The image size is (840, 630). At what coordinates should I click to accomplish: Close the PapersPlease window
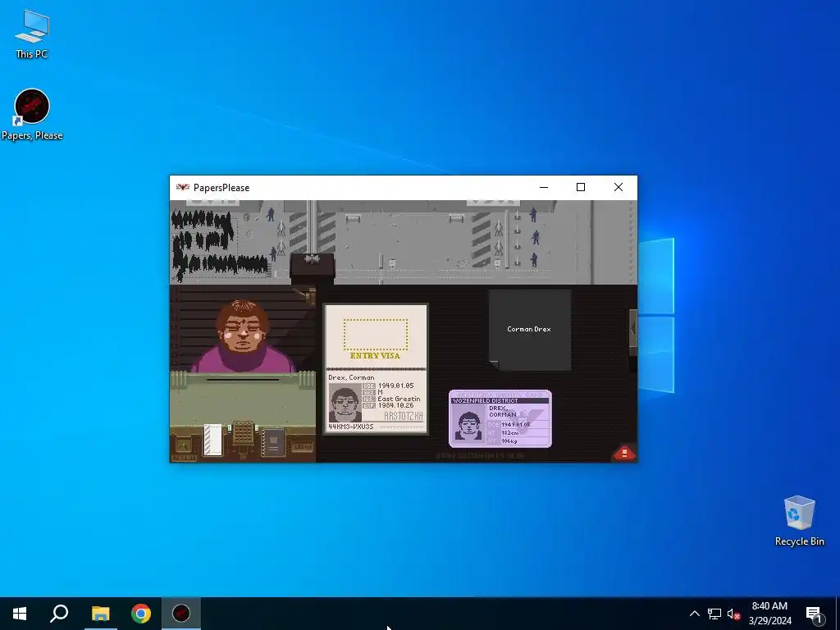(x=619, y=187)
